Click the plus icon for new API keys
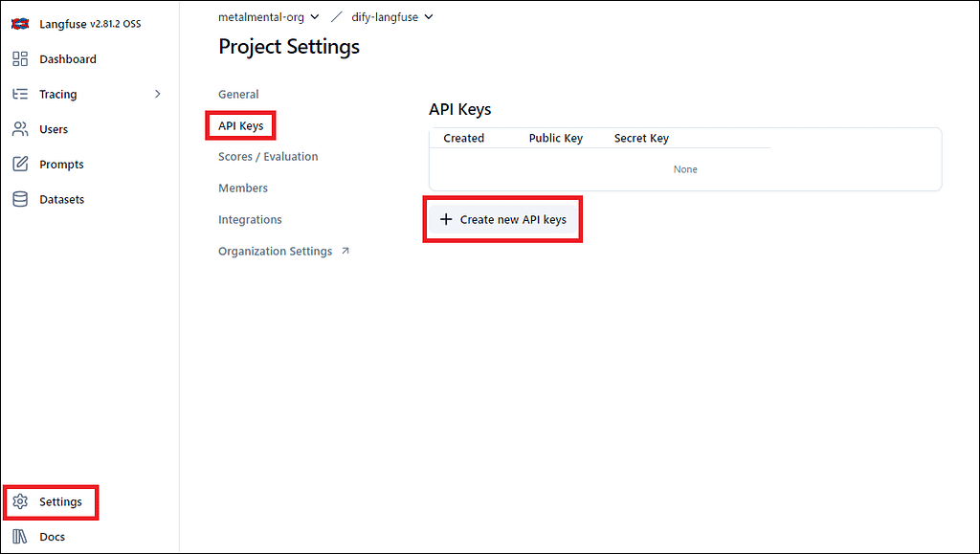The height and width of the screenshot is (554, 980). point(445,220)
